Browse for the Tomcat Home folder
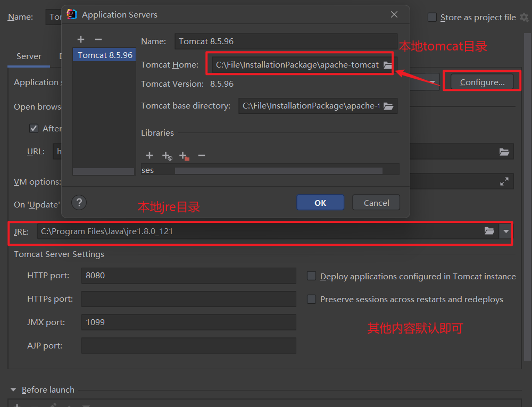 click(387, 65)
